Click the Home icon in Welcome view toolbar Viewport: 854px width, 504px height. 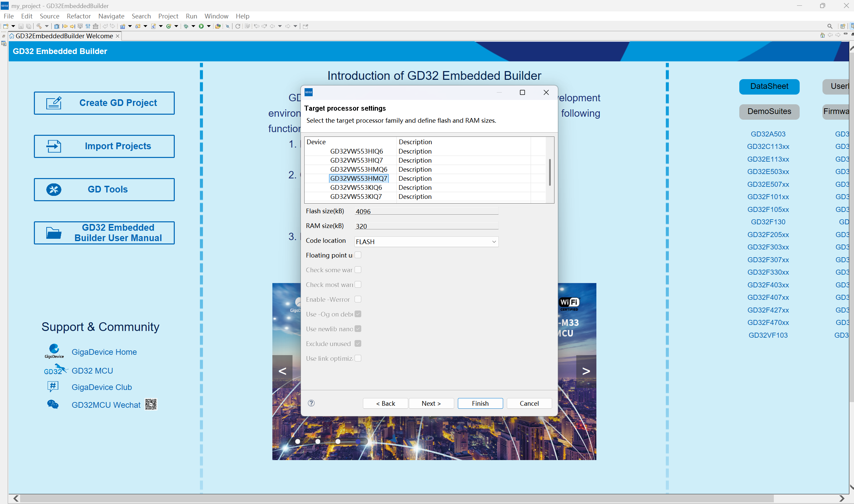tap(822, 35)
